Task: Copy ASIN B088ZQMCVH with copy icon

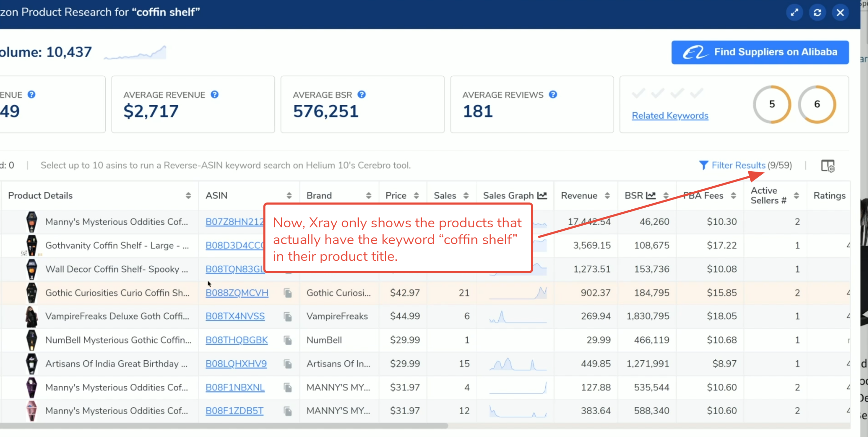Action: click(288, 293)
